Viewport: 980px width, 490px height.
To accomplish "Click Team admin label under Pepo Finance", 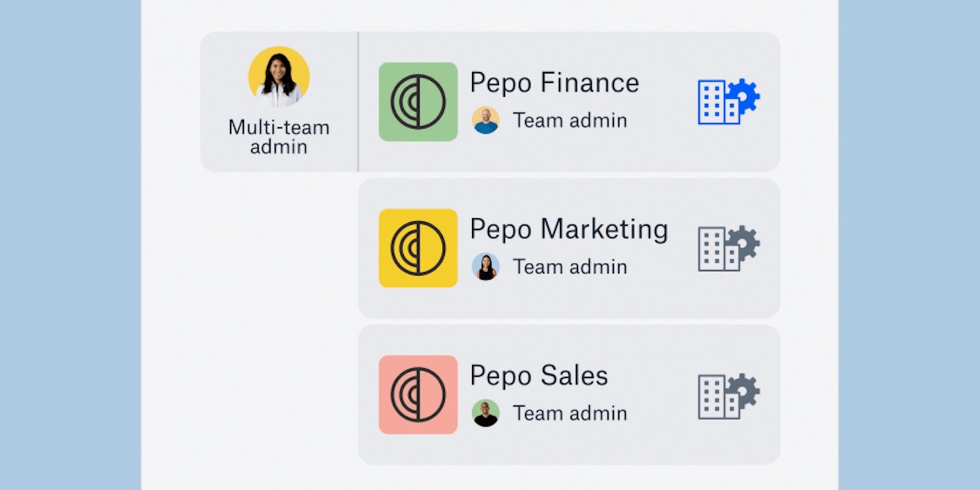I will tap(570, 121).
